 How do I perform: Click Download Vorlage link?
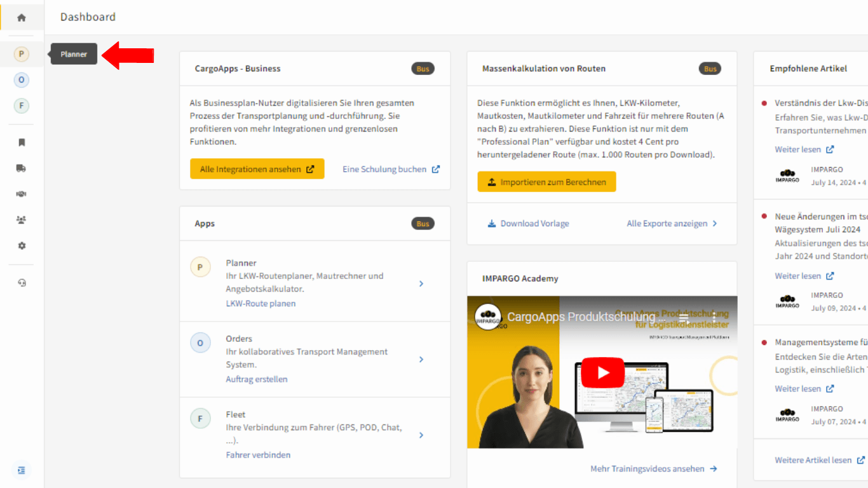528,224
